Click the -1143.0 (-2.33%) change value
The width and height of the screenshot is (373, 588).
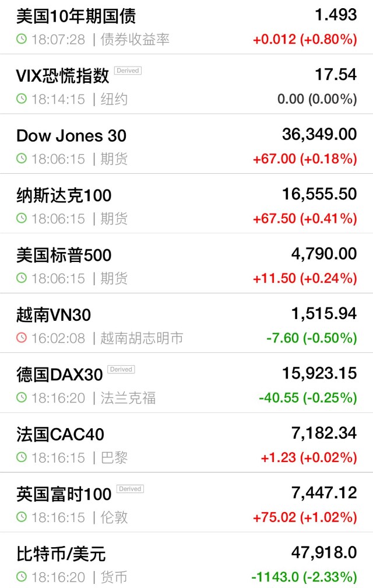coord(304,577)
